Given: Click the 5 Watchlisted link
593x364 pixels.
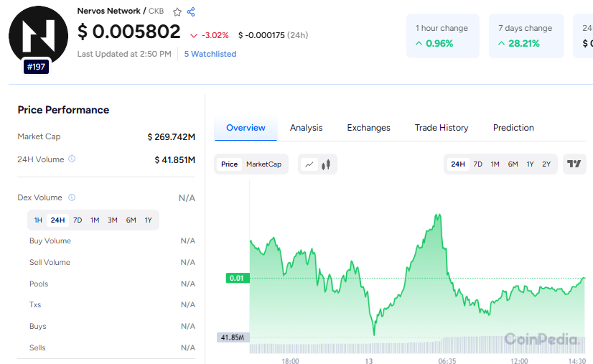Looking at the screenshot, I should (210, 54).
